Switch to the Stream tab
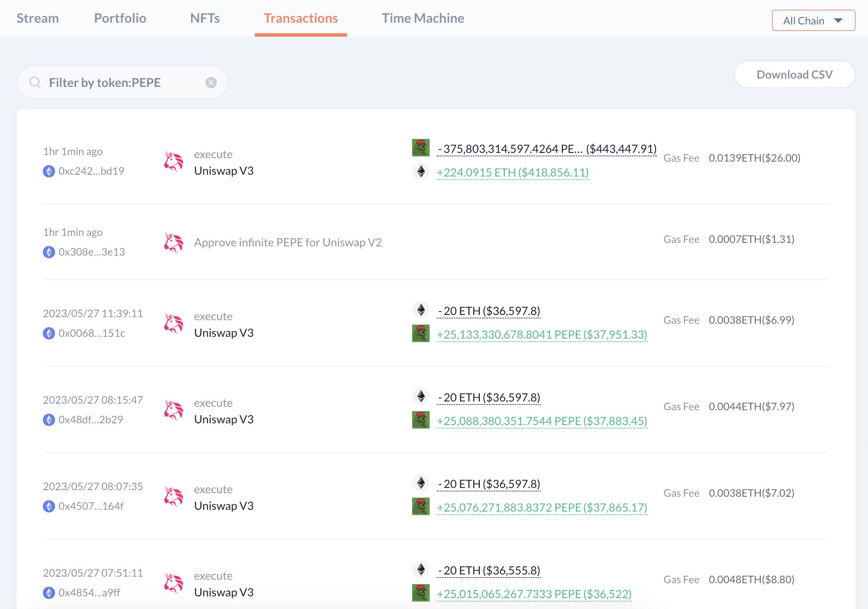Image resolution: width=868 pixels, height=609 pixels. (38, 18)
